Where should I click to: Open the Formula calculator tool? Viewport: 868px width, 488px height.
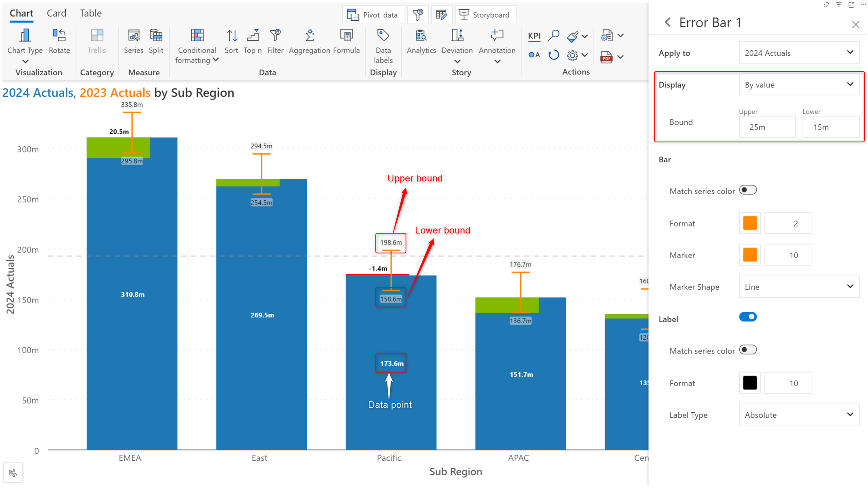click(346, 36)
